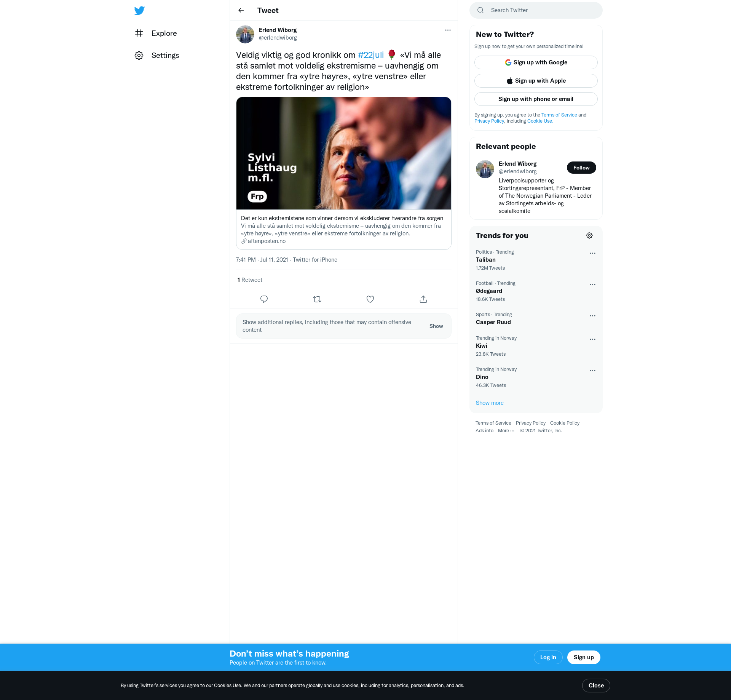Open footer Privacy Policy link
Screen dimensions: 731x700
click(531, 423)
